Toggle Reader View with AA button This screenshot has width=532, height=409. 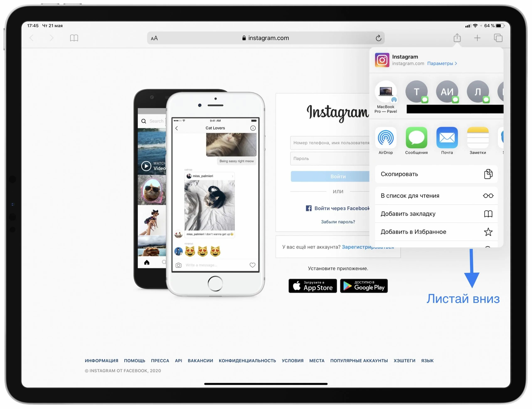pos(155,38)
